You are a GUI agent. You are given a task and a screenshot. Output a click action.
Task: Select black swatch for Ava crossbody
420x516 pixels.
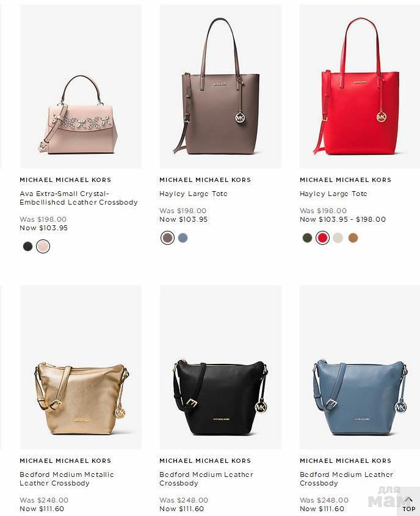coord(28,246)
